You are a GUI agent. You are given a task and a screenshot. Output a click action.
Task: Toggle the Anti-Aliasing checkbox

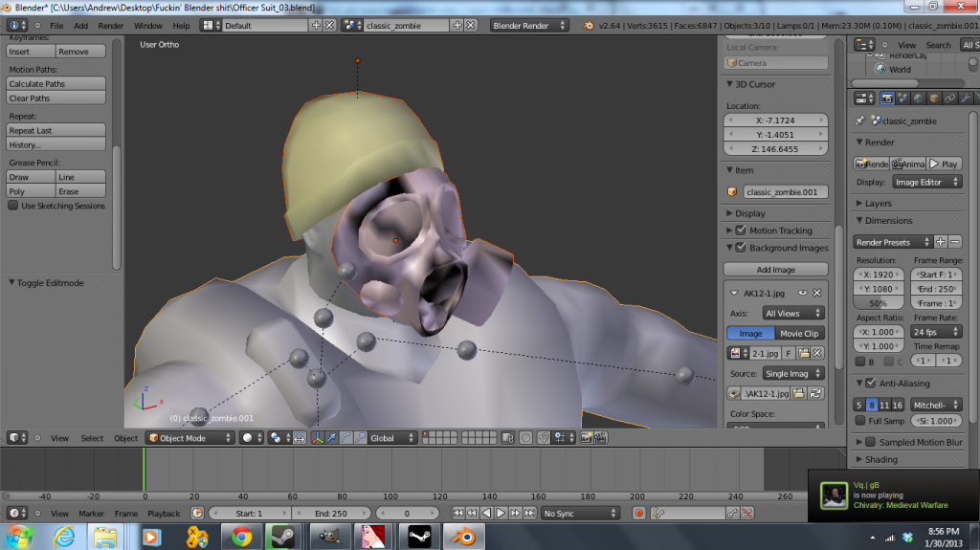871,384
